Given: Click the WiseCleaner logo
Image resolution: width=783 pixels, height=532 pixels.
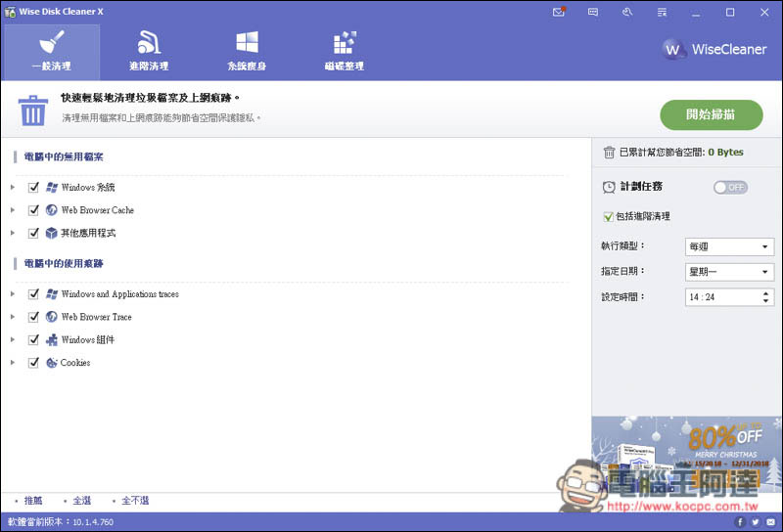Looking at the screenshot, I should (x=714, y=49).
